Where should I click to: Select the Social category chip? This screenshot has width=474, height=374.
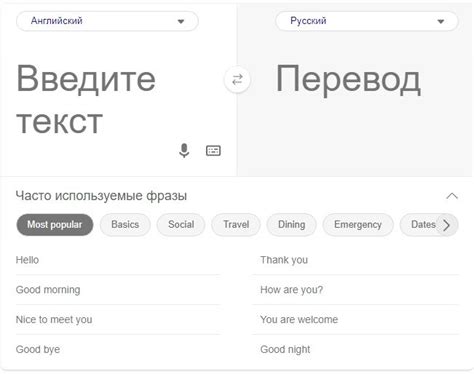tap(181, 225)
